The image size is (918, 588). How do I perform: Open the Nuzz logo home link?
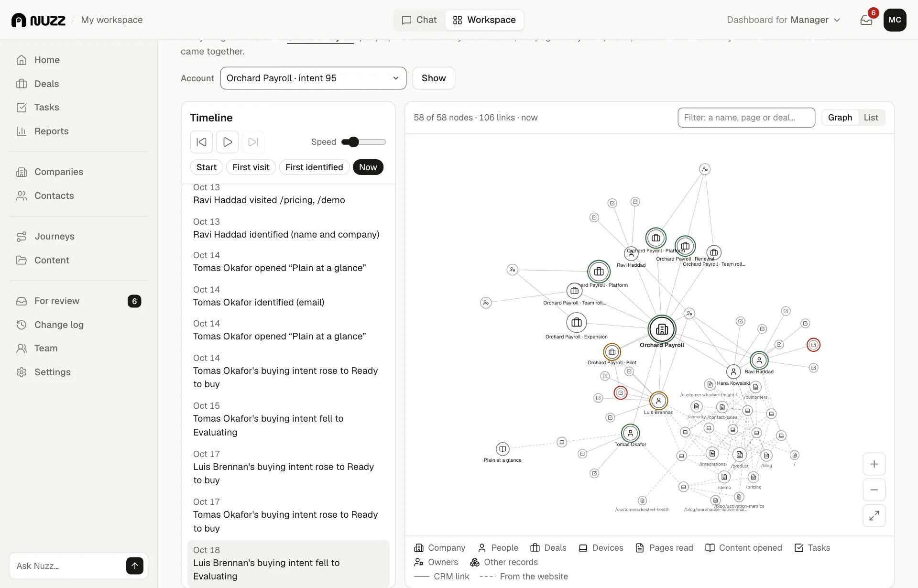[38, 20]
